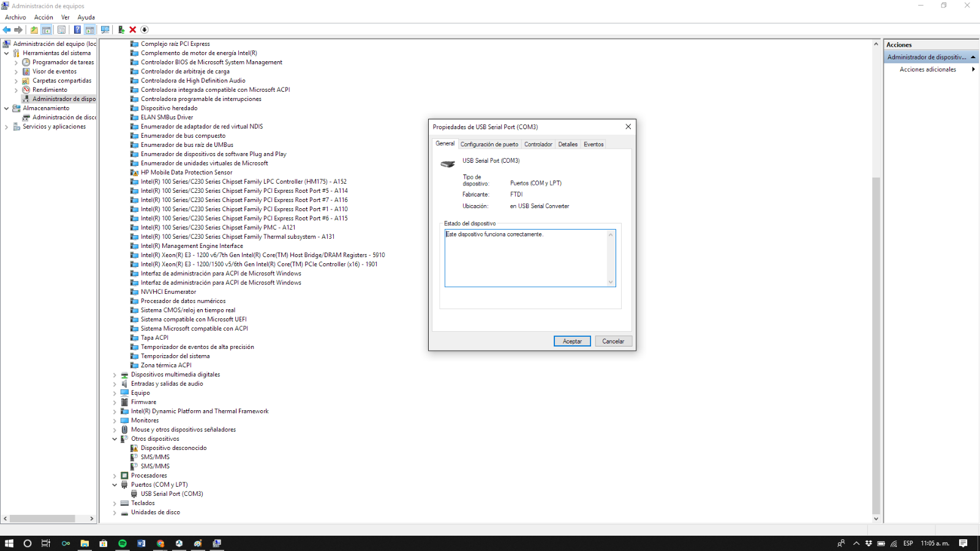980x551 pixels.
Task: Click the disable device down-arrow icon
Action: coord(145,29)
